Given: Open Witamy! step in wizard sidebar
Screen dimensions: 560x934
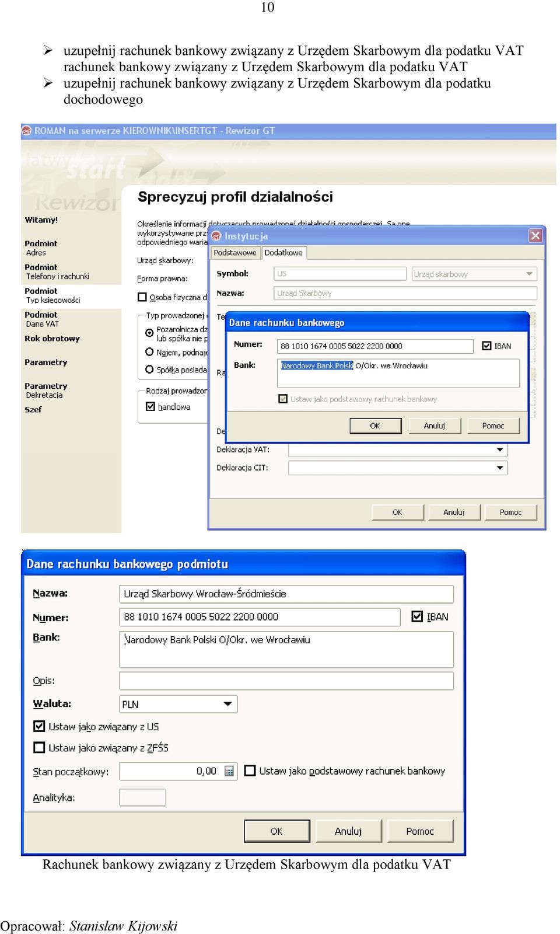Looking at the screenshot, I should tap(41, 220).
